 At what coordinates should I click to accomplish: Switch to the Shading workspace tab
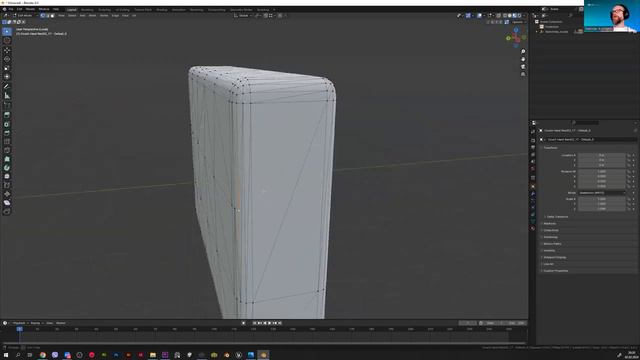point(162,9)
